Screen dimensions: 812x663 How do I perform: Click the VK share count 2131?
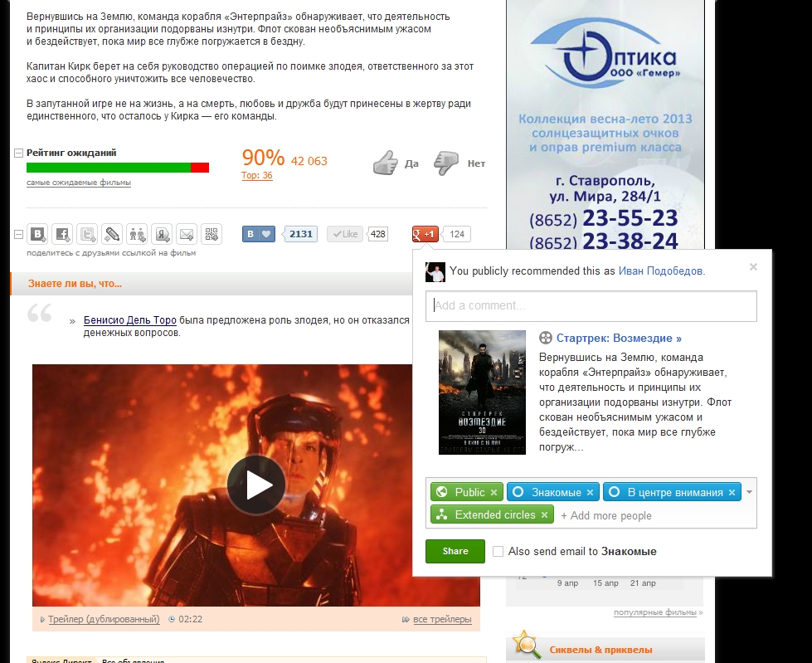(300, 234)
